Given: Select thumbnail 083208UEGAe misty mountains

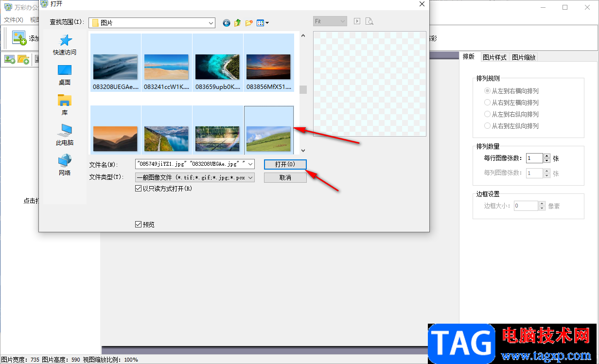Looking at the screenshot, I should click(x=115, y=63).
